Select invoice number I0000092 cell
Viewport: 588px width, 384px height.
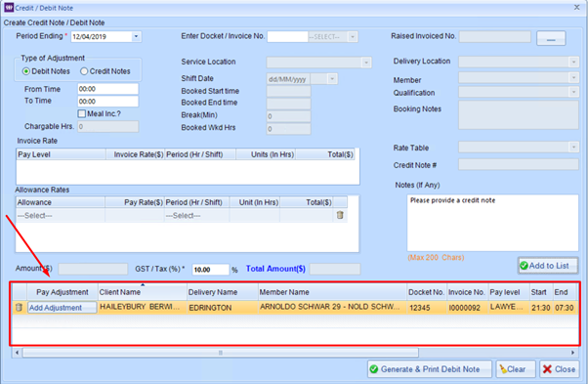[x=467, y=308]
